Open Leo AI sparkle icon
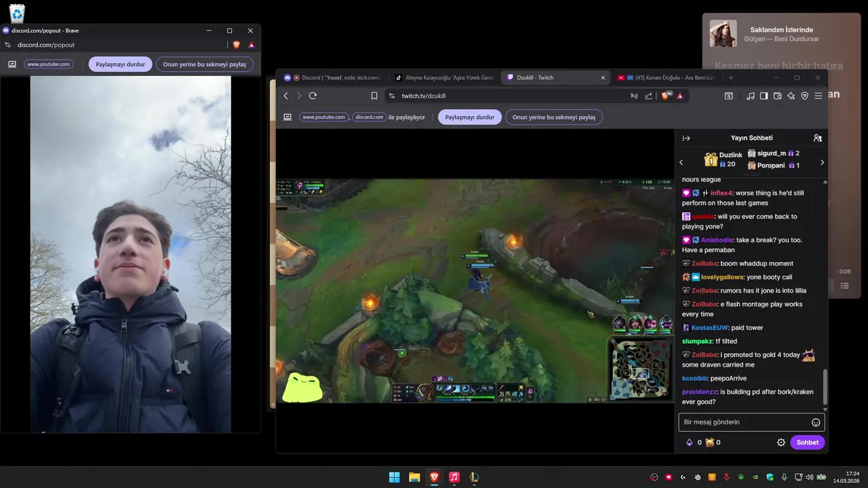Image resolution: width=868 pixels, height=488 pixels. [x=791, y=96]
